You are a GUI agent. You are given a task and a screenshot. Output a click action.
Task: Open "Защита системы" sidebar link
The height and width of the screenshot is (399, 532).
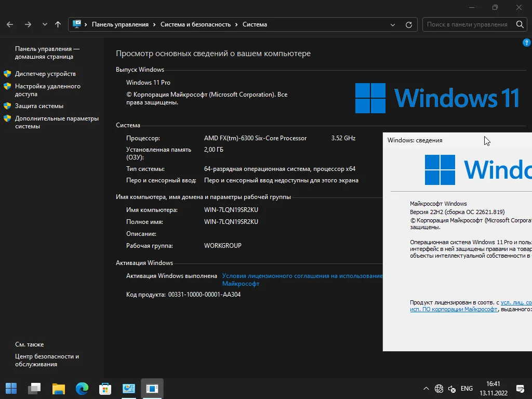[x=39, y=106]
